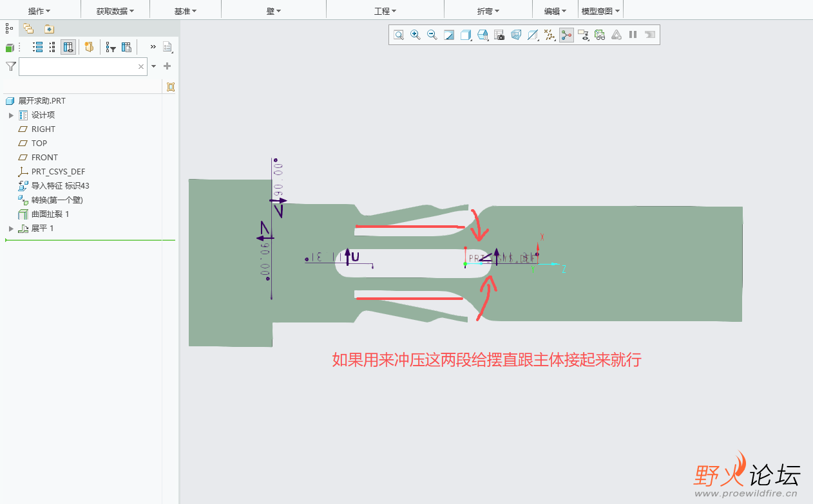Open the 模型意图 group dropdown
Screen dimensions: 813x504
tap(601, 11)
